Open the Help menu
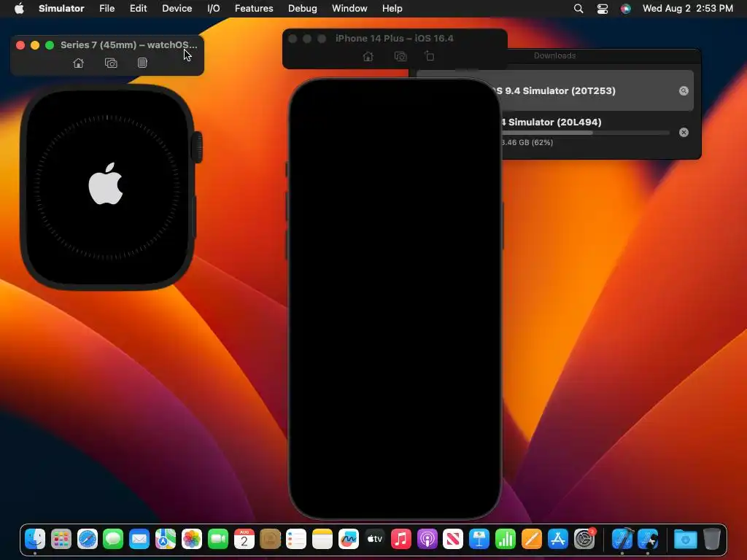Viewport: 747px width, 560px height. (x=392, y=8)
